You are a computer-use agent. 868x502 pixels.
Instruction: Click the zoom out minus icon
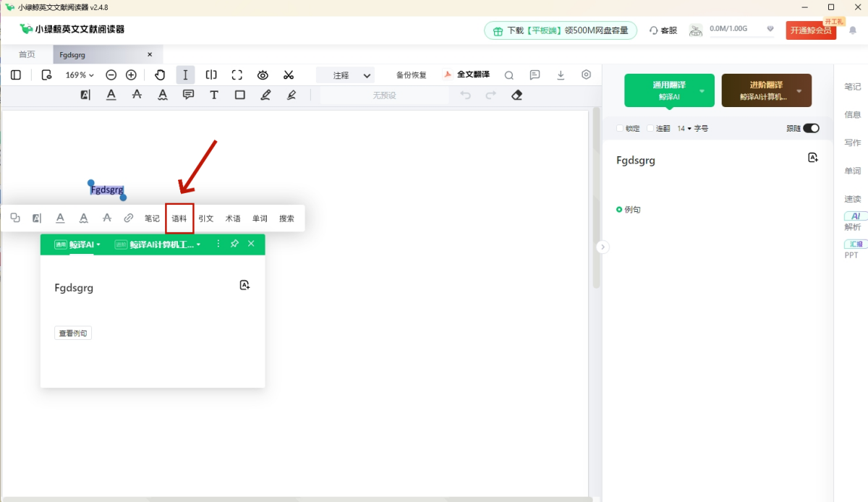(111, 75)
